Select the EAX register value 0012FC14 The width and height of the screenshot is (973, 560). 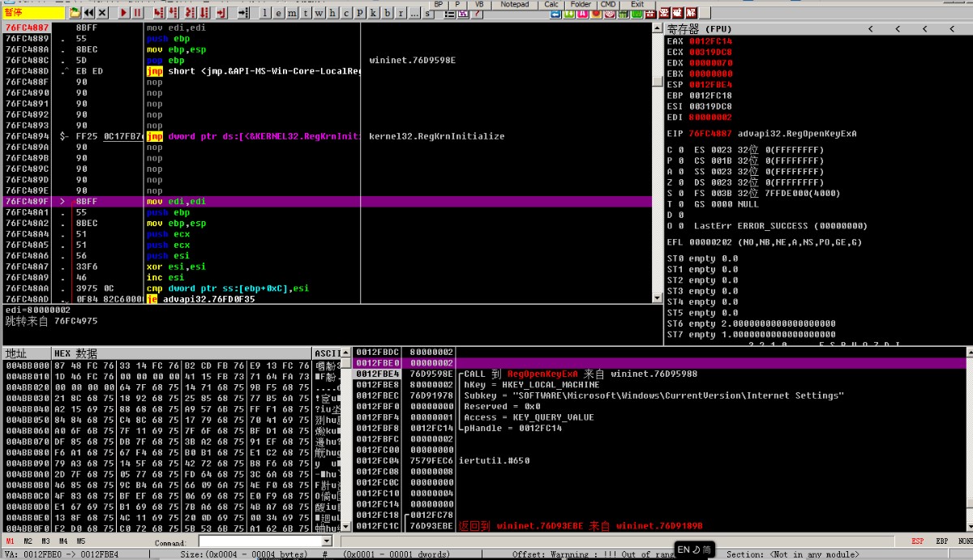711,41
